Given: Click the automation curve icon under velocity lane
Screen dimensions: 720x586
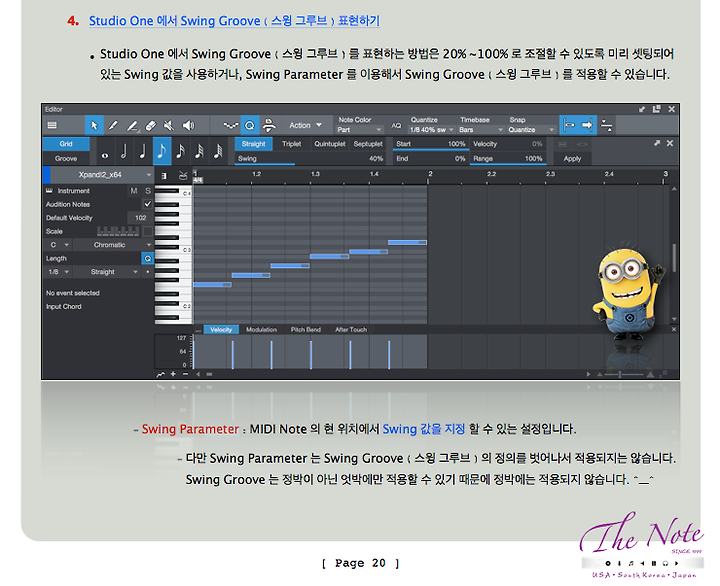Looking at the screenshot, I should pyautogui.click(x=160, y=374).
